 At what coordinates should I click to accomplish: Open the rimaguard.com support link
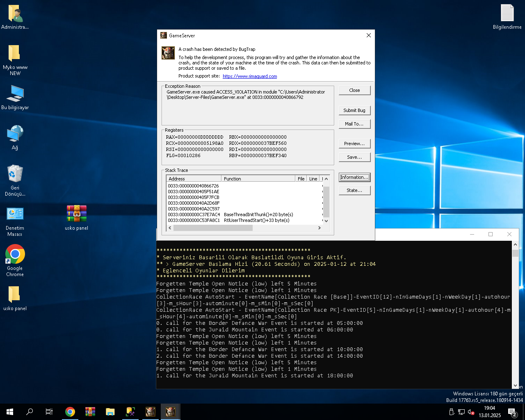click(250, 76)
